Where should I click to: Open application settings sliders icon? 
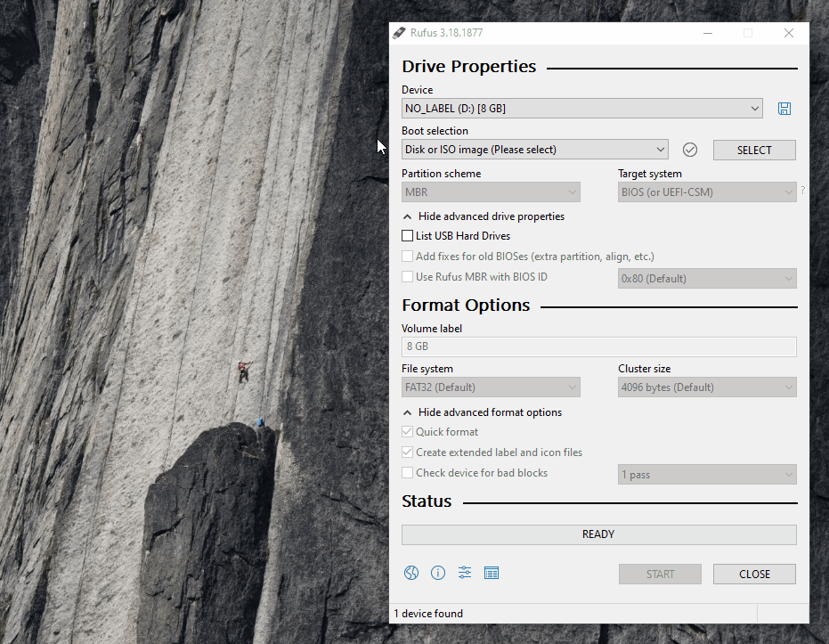pyautogui.click(x=465, y=573)
